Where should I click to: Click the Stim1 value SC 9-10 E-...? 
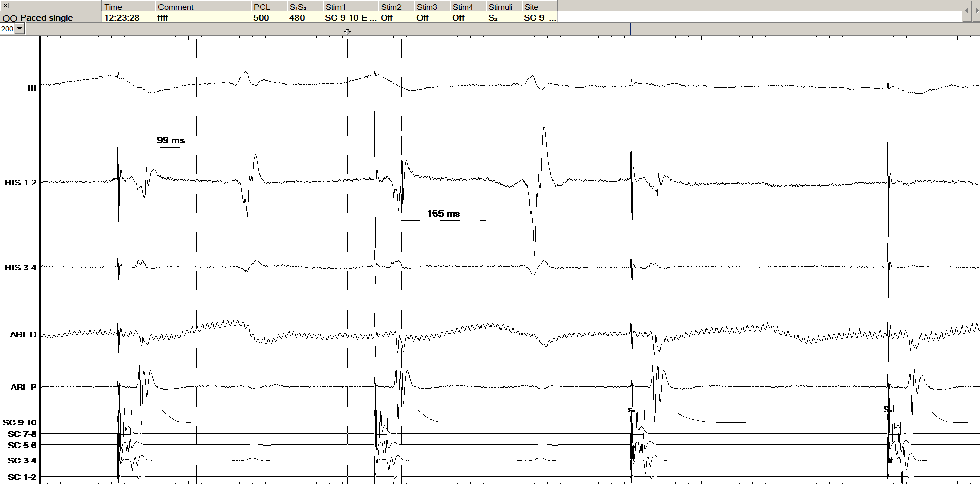point(351,17)
